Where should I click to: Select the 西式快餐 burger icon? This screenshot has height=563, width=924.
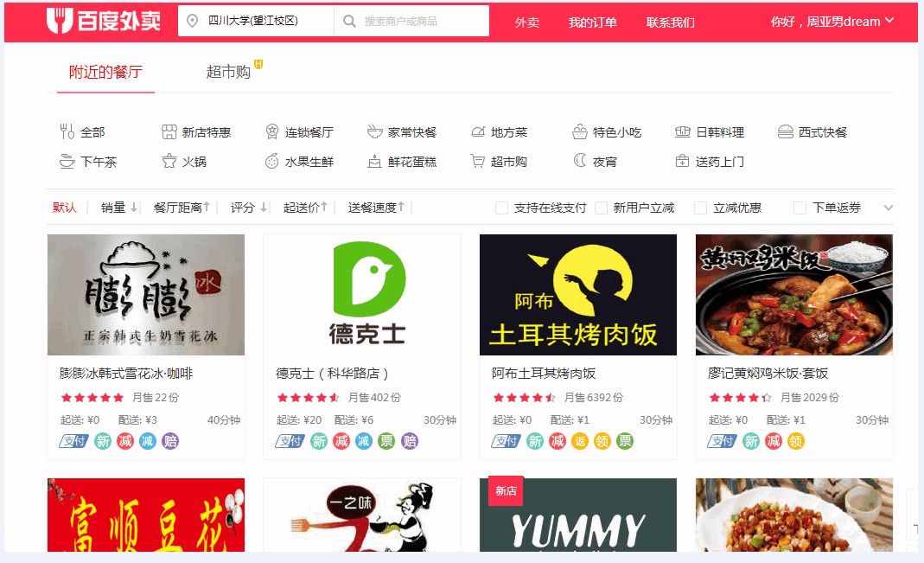tap(785, 132)
